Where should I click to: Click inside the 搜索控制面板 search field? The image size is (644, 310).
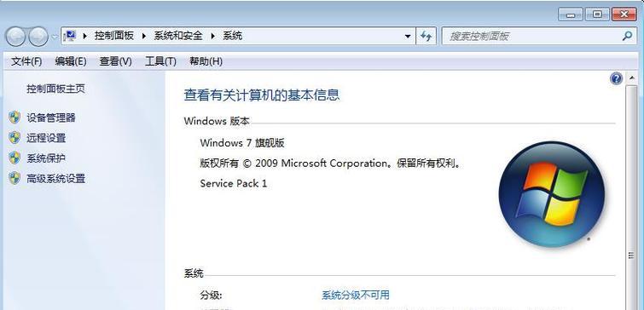click(x=534, y=36)
